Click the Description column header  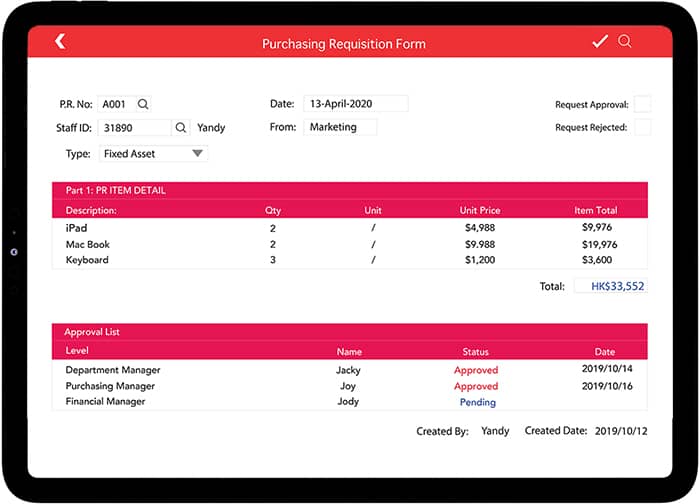pos(91,210)
